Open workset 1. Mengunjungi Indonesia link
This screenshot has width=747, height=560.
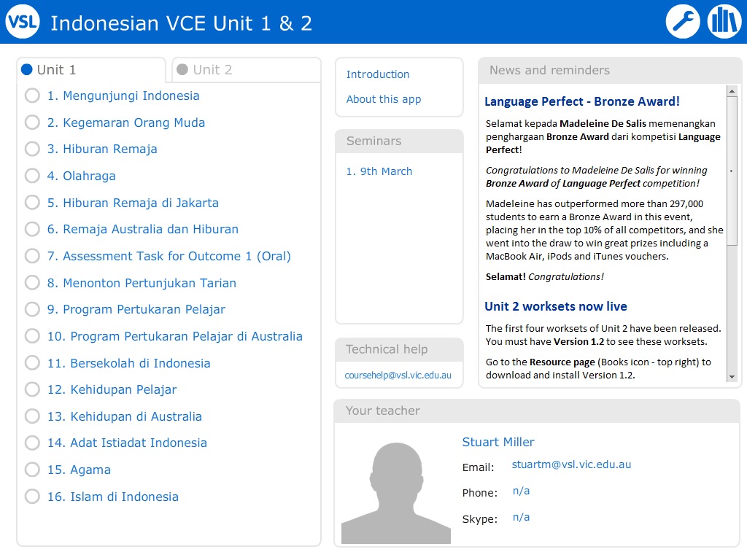[123, 96]
